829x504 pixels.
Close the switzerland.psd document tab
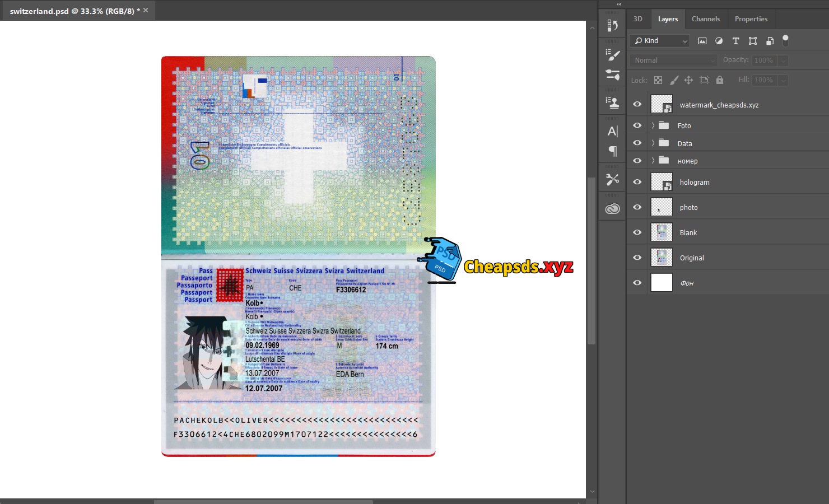click(146, 10)
